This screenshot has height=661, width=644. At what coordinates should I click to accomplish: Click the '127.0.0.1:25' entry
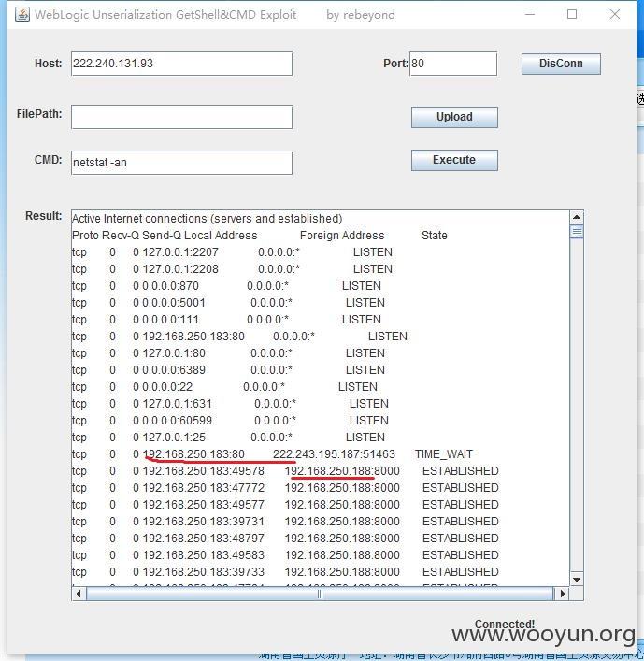(174, 438)
